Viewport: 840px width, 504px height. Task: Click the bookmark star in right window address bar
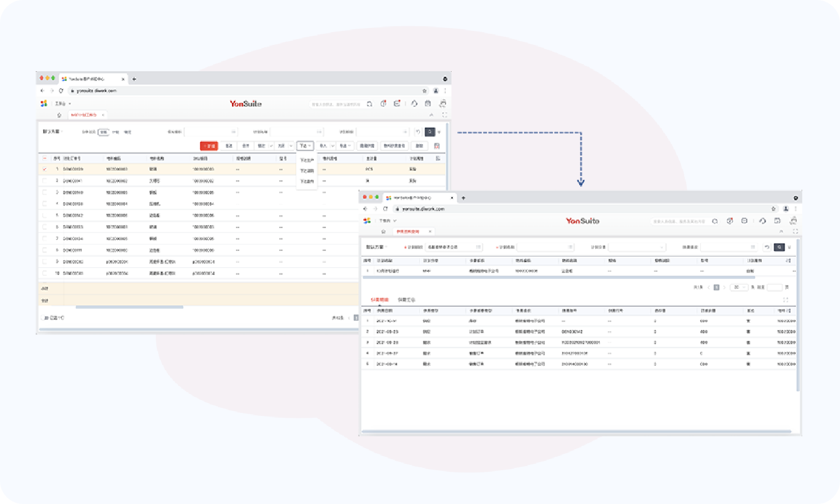click(x=773, y=209)
